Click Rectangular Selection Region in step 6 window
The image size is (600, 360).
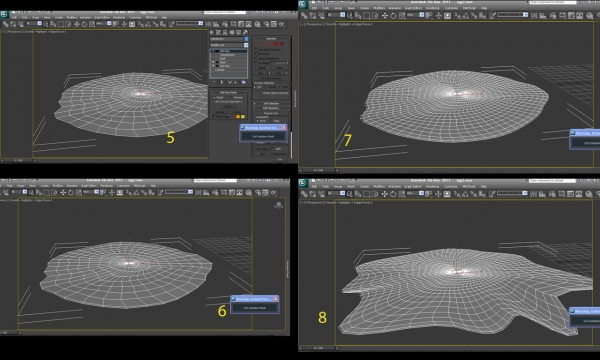(46, 192)
